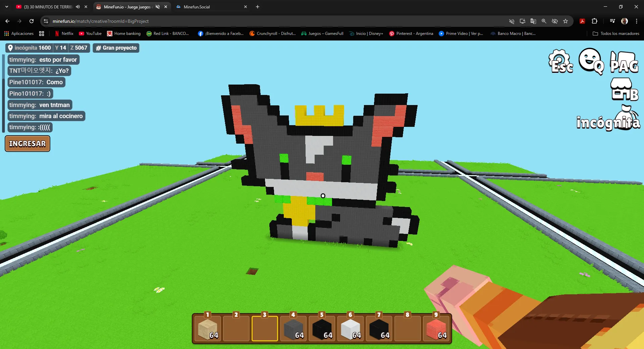
Task: Click the incógnita 1600 location indicator
Action: (30, 48)
